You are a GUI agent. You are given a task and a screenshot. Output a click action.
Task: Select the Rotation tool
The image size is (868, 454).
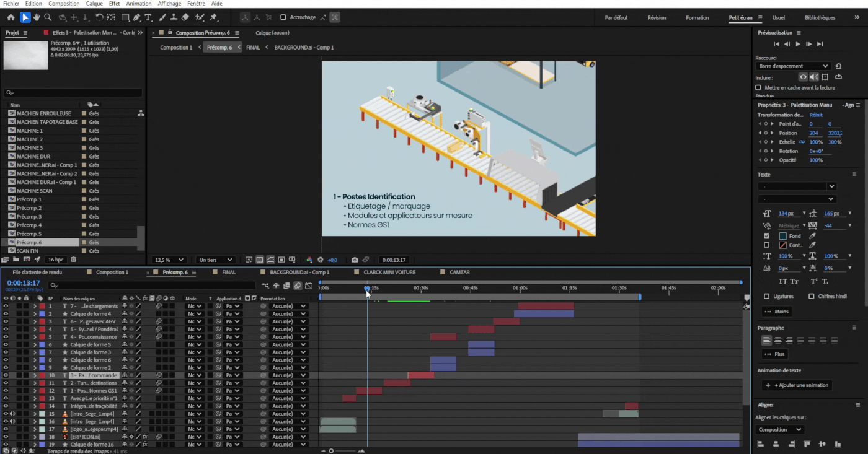[99, 17]
